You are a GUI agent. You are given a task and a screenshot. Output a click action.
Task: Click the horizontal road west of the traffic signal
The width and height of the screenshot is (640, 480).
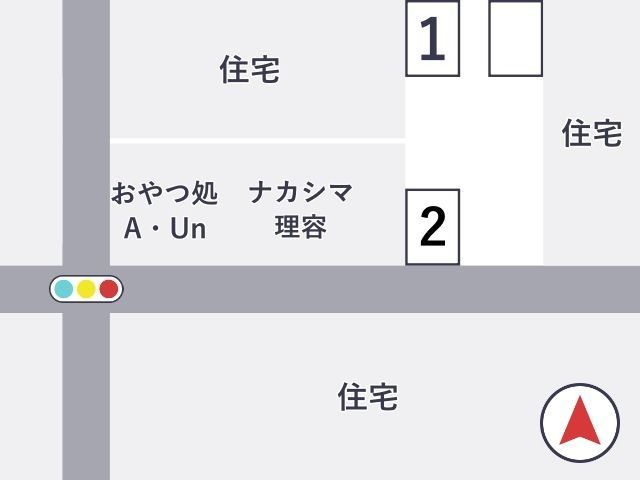pos(24,289)
